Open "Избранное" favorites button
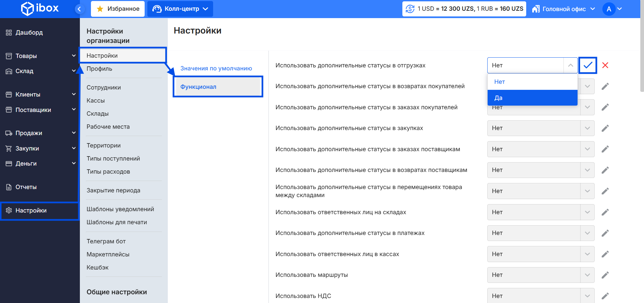The width and height of the screenshot is (644, 303). (x=118, y=9)
